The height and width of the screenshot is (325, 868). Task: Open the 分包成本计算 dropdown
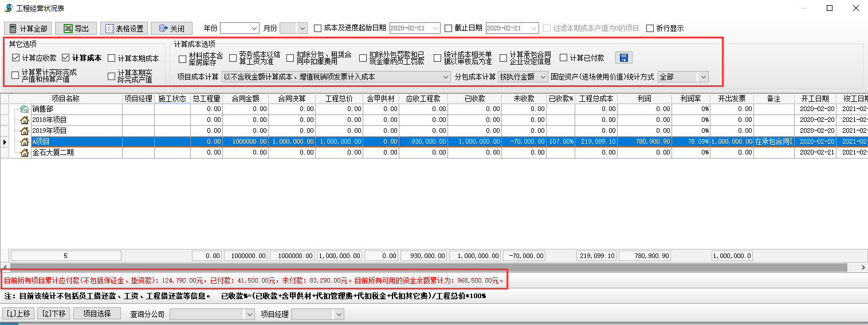(543, 77)
